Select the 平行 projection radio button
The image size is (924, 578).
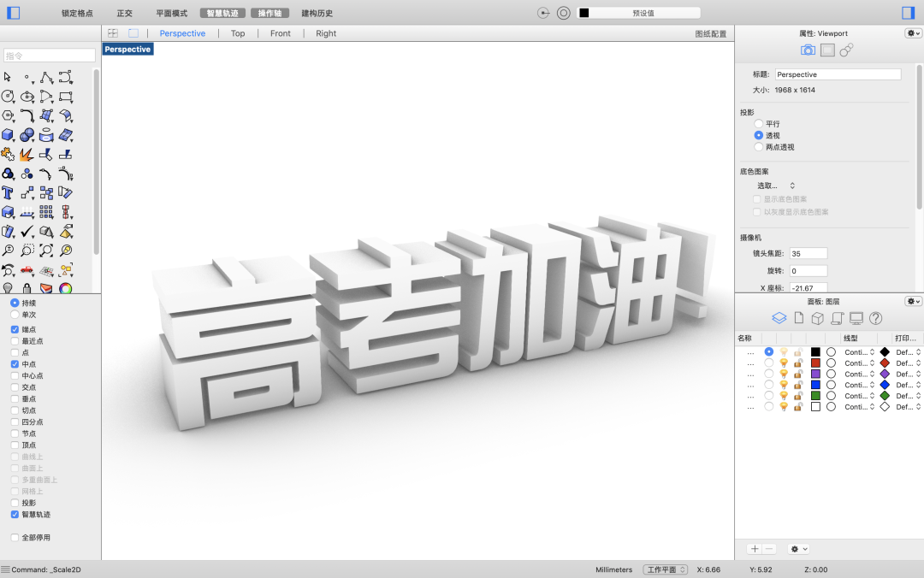pos(758,124)
